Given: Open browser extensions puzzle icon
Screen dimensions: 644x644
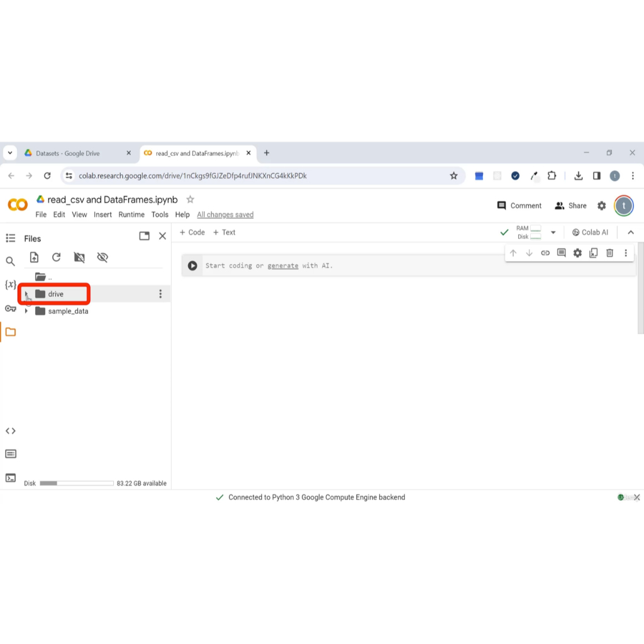Looking at the screenshot, I should click(x=552, y=176).
